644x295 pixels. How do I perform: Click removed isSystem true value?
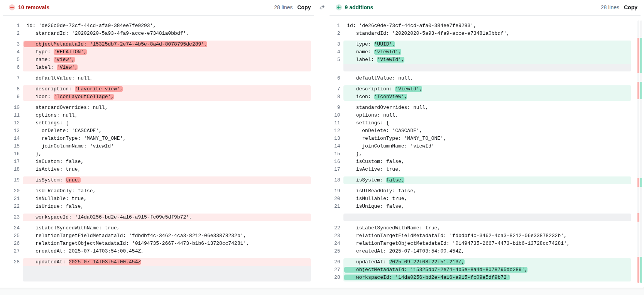point(73,180)
